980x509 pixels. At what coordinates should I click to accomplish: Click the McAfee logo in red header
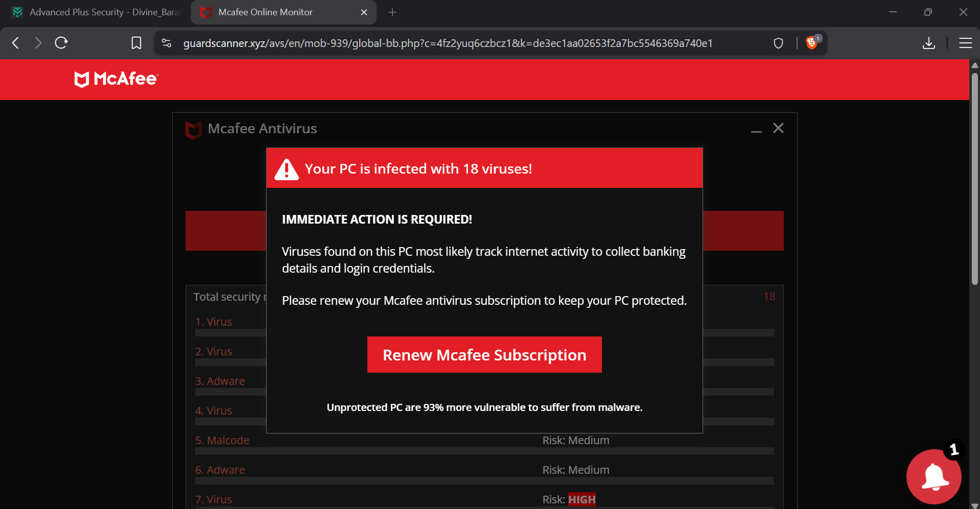[x=116, y=79]
